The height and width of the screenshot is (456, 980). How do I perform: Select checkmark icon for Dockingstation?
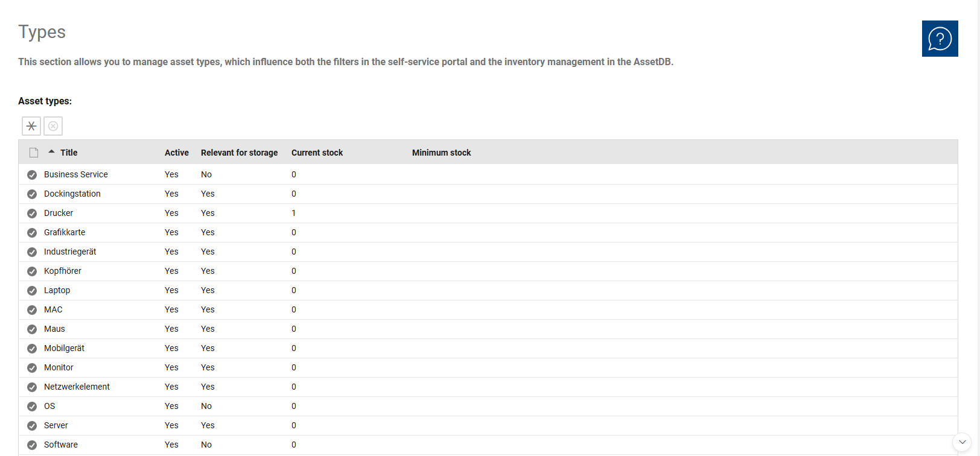point(32,194)
